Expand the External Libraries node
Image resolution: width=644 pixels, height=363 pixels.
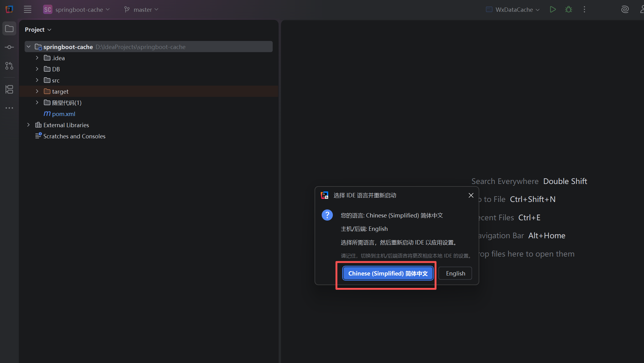(29, 125)
